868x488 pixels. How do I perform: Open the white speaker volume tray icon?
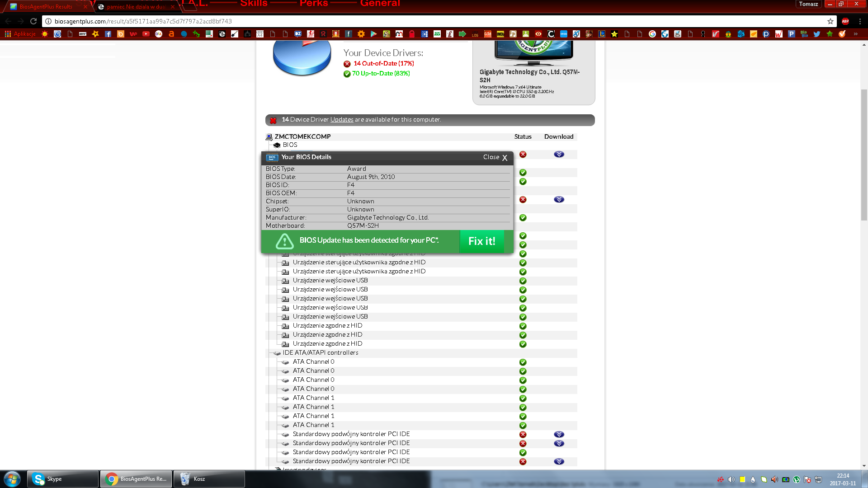731,479
